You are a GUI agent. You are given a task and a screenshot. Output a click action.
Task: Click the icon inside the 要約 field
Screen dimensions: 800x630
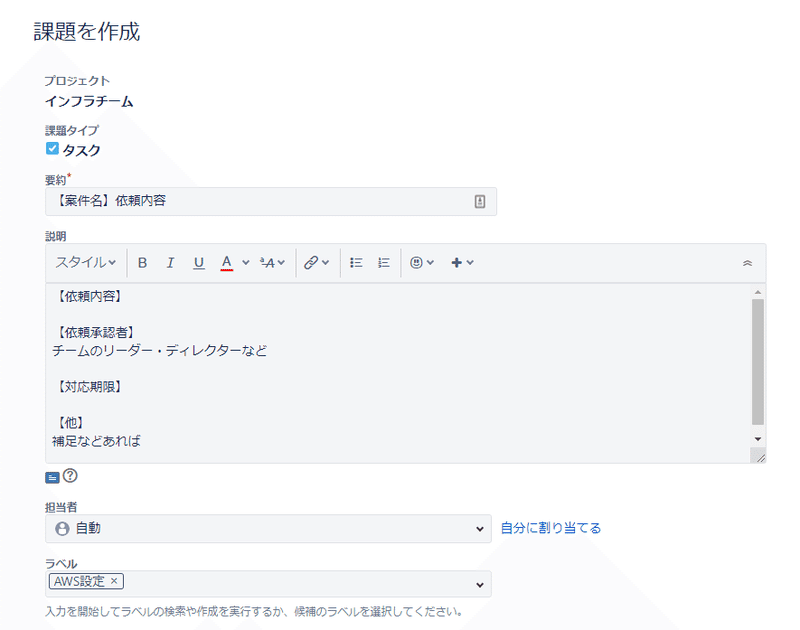pos(480,201)
